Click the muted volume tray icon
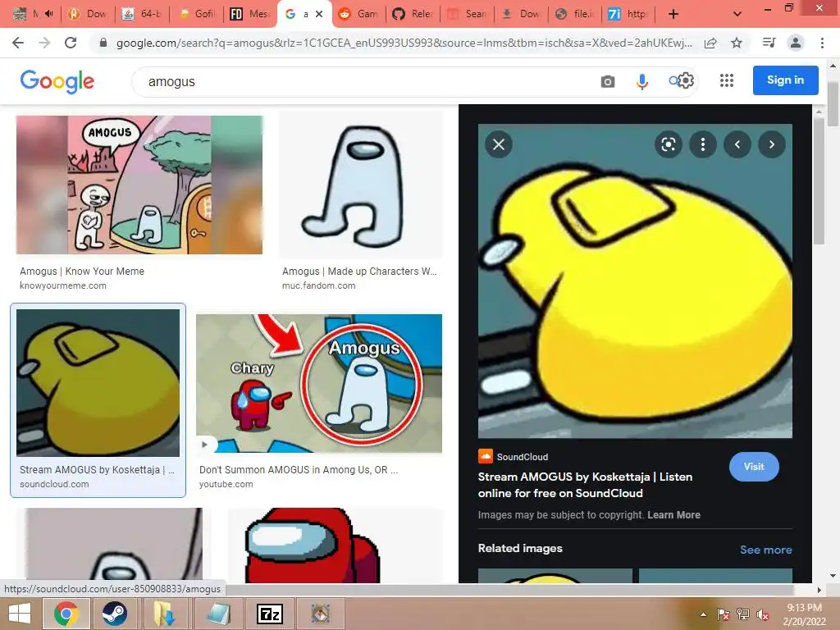 (x=763, y=614)
